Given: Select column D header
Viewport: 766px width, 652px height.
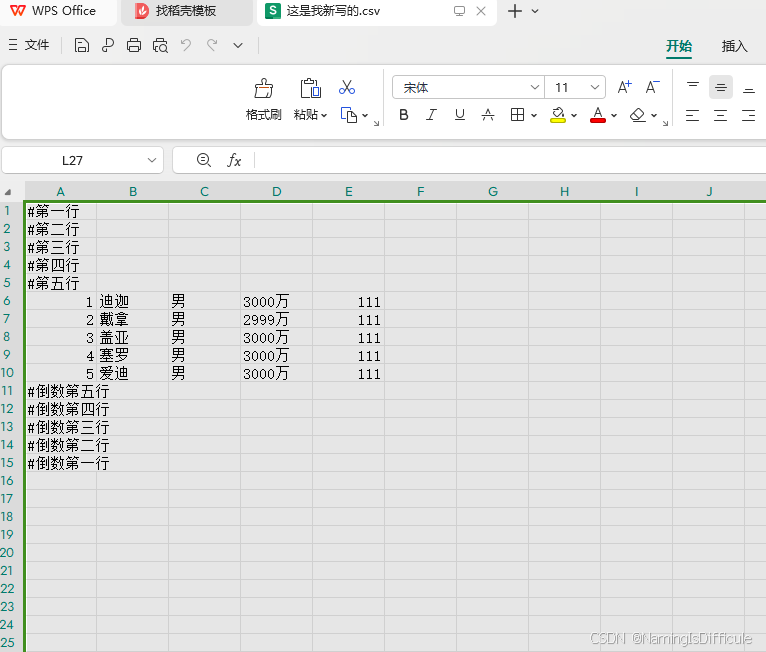Looking at the screenshot, I should [277, 191].
